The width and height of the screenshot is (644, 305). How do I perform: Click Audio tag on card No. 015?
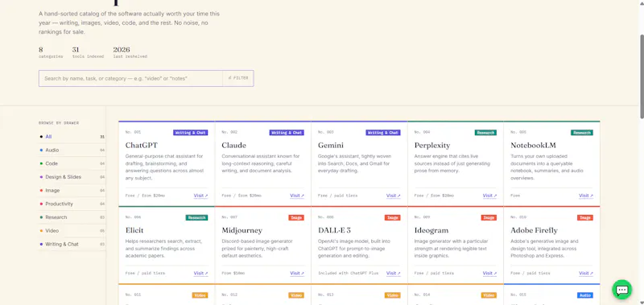click(585, 295)
